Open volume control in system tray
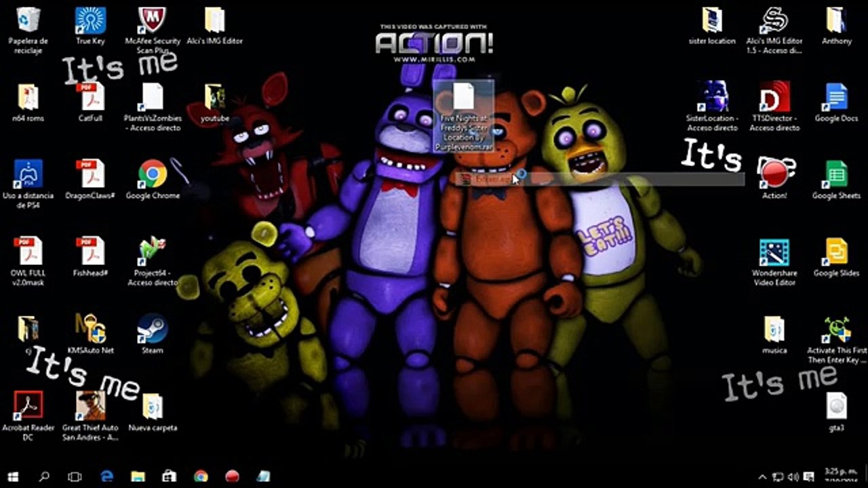868x488 pixels. 793,477
